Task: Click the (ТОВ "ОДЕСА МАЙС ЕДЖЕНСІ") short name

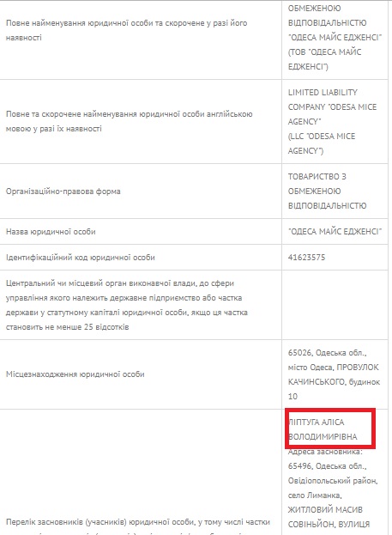Action: pos(324,59)
